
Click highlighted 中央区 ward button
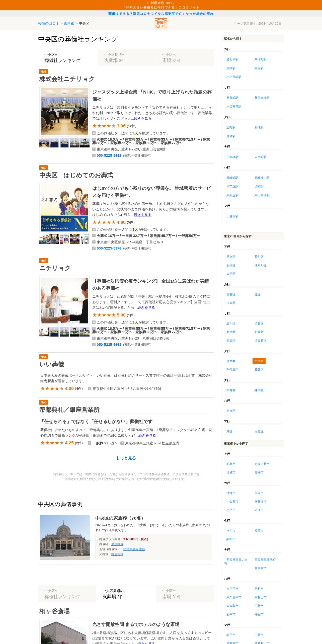[x=259, y=361]
